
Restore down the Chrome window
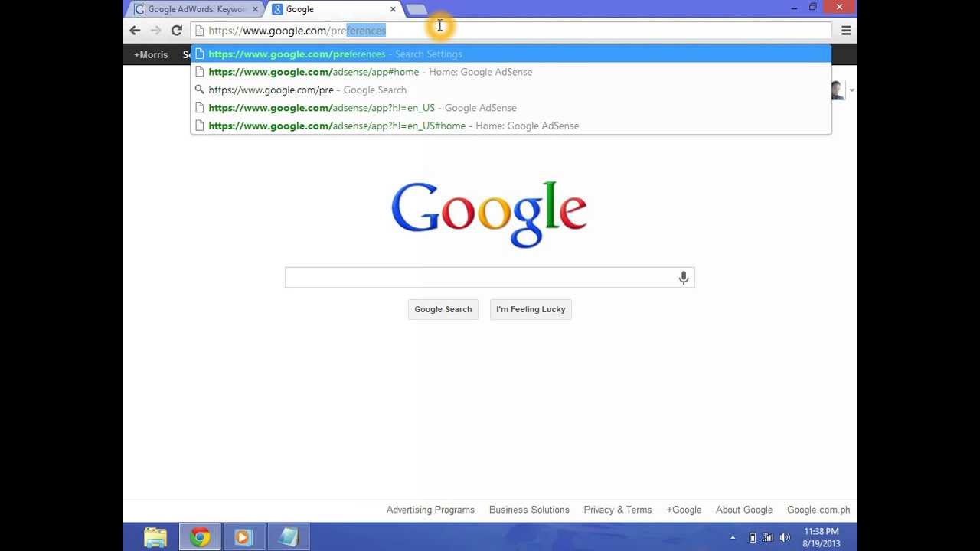pyautogui.click(x=812, y=8)
